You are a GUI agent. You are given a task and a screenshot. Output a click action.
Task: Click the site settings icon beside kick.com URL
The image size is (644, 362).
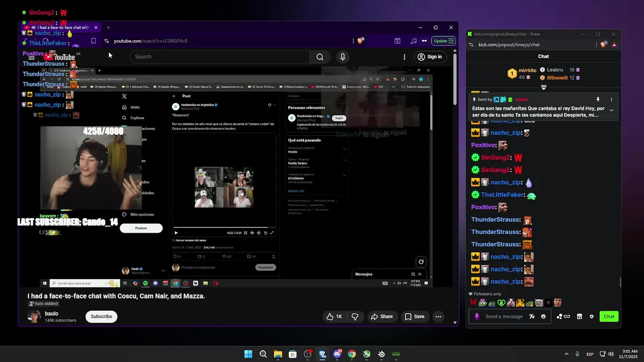pos(471,45)
